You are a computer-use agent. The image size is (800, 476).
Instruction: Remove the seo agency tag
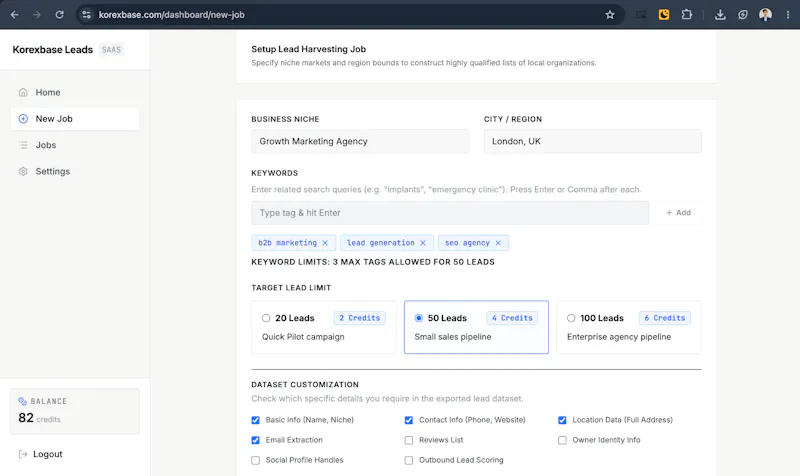click(x=498, y=243)
